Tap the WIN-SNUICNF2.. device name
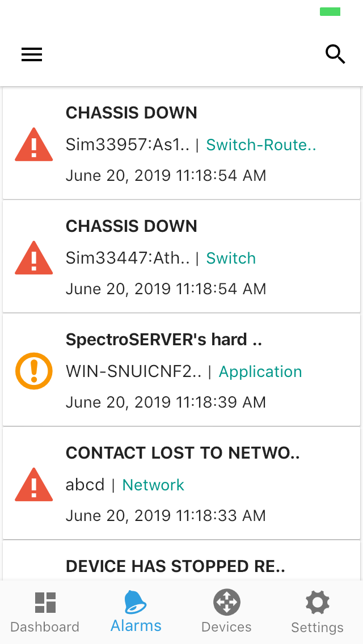This screenshot has height=644, width=363. (134, 372)
